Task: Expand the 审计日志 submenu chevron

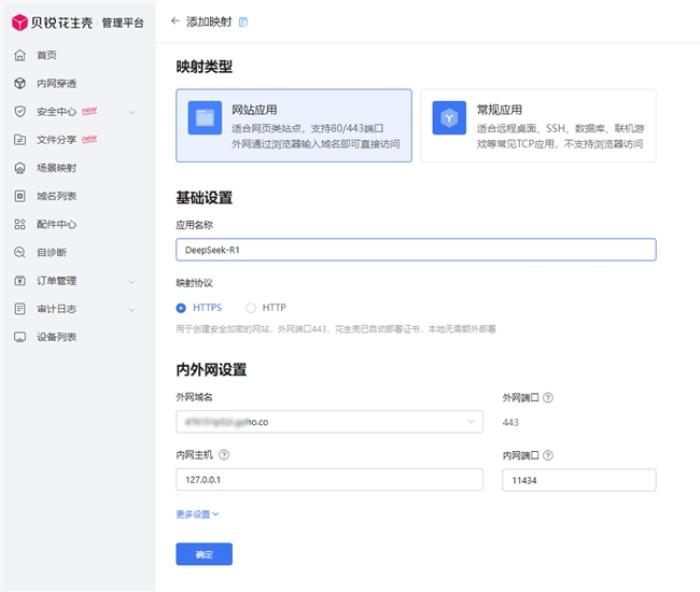Action: click(132, 309)
